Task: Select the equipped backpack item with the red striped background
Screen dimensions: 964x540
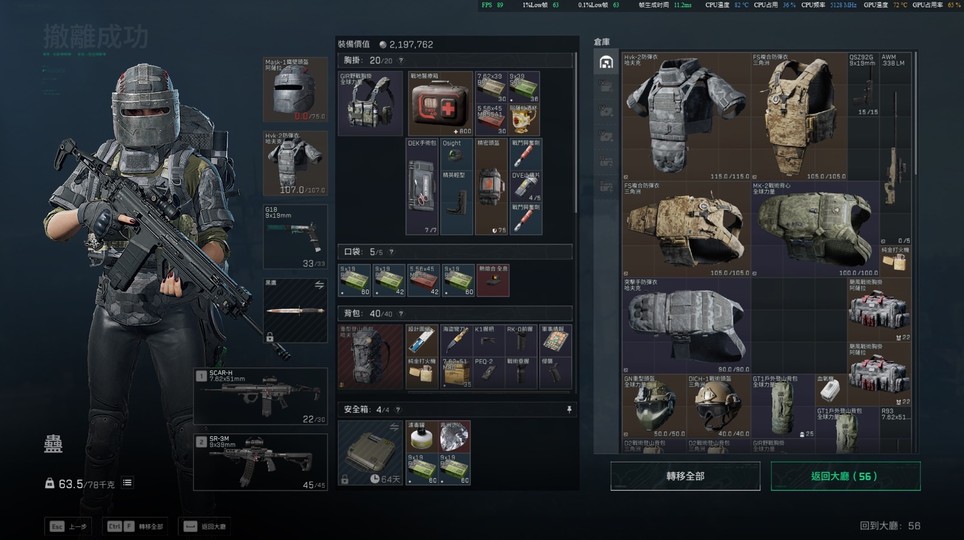Action: click(x=371, y=357)
